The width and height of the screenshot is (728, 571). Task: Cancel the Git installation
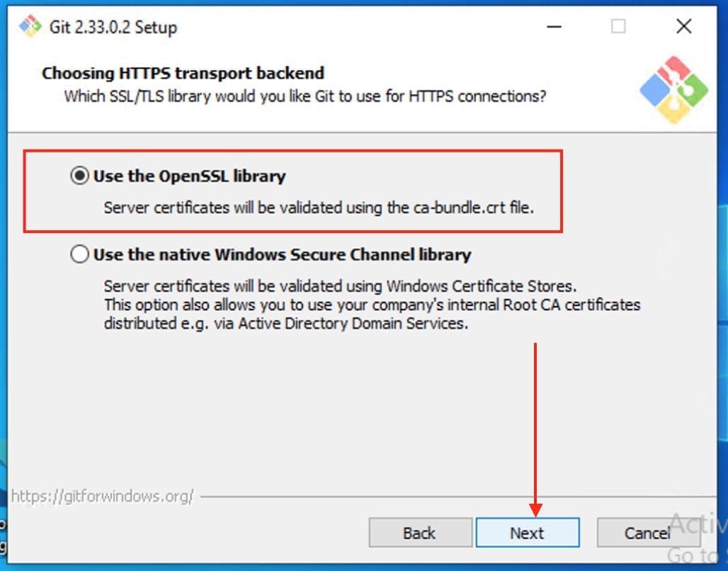tap(647, 533)
